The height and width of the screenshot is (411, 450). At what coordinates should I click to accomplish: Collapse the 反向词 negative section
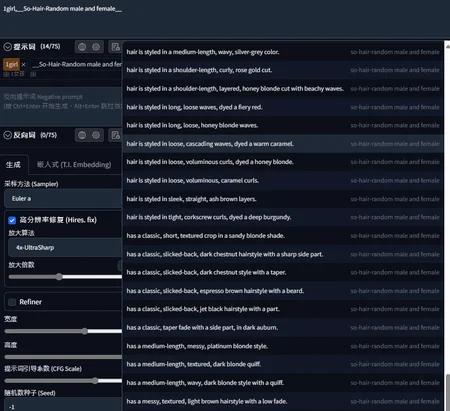(x=7, y=135)
